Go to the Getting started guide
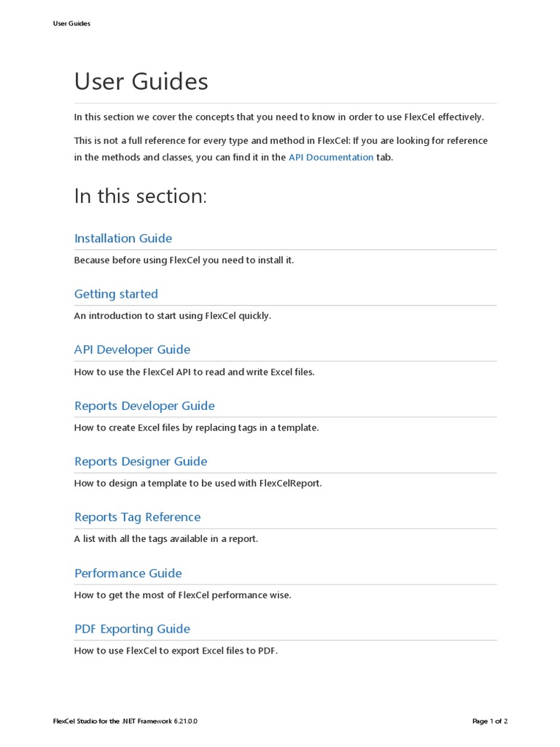 click(x=116, y=294)
